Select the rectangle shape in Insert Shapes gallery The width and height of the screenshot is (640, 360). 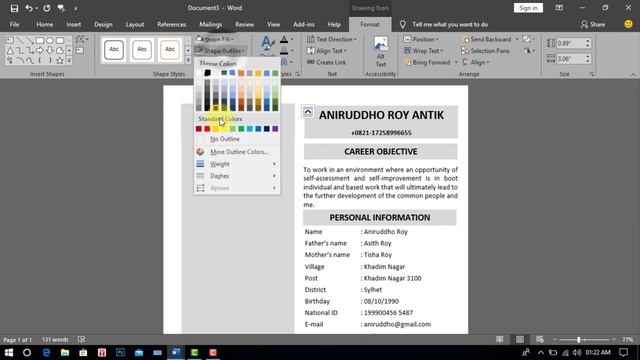(x=40, y=40)
